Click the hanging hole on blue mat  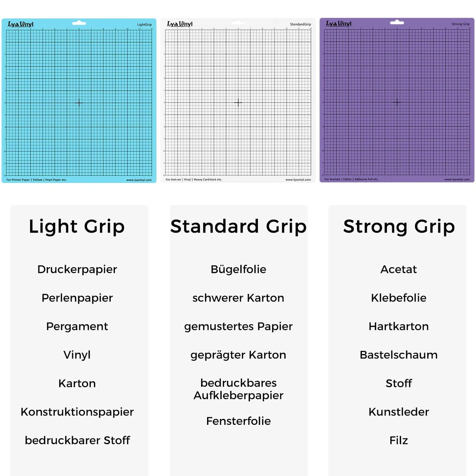click(x=79, y=23)
